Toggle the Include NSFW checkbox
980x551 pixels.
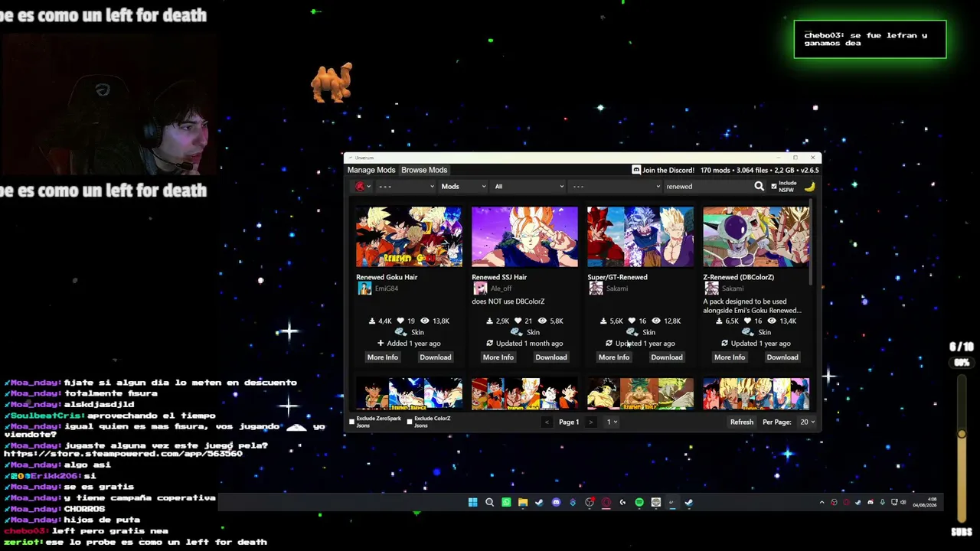774,186
